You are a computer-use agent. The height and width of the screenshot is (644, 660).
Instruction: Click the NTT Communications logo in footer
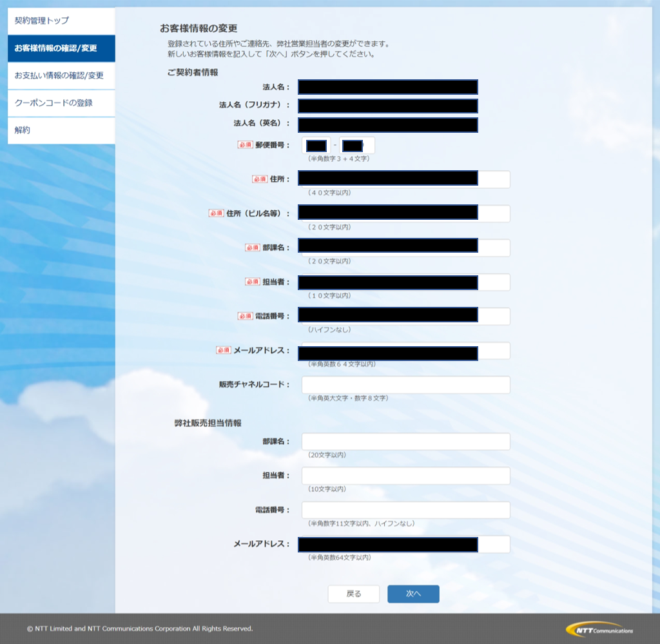click(600, 630)
